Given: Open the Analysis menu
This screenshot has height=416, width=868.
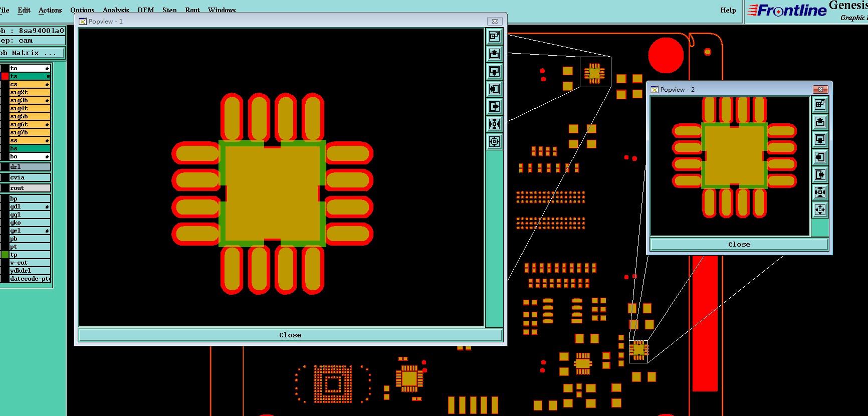Looking at the screenshot, I should pyautogui.click(x=116, y=10).
